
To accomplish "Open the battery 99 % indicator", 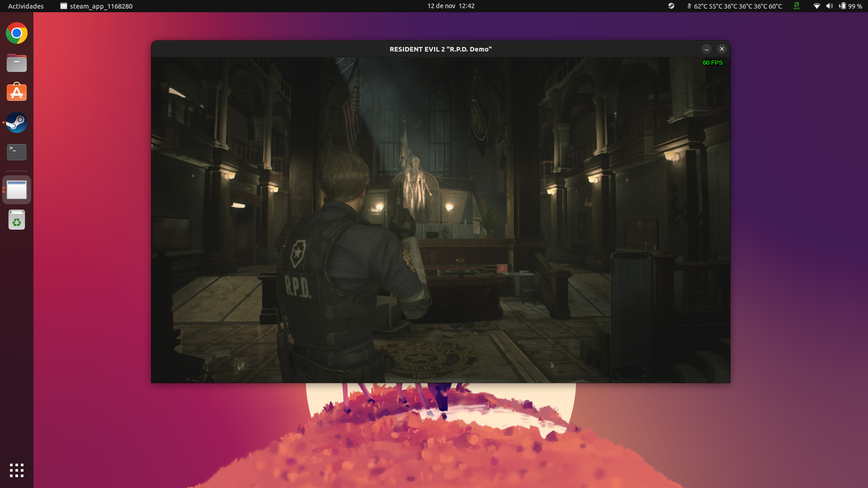I will pyautogui.click(x=850, y=6).
